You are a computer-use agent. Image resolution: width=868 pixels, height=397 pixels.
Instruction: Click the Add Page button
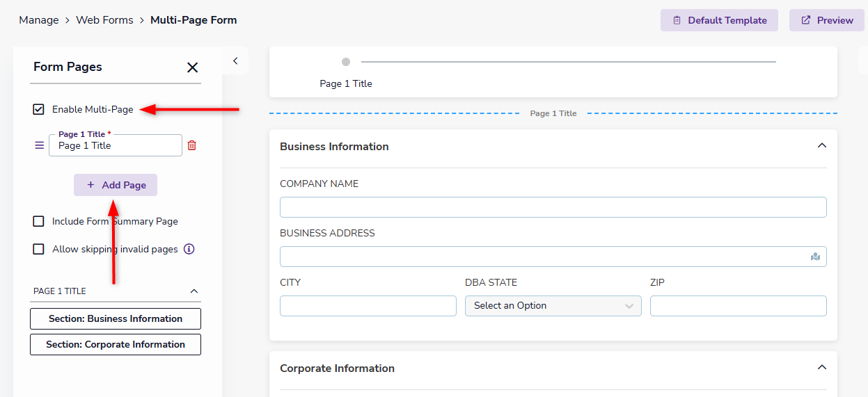116,185
